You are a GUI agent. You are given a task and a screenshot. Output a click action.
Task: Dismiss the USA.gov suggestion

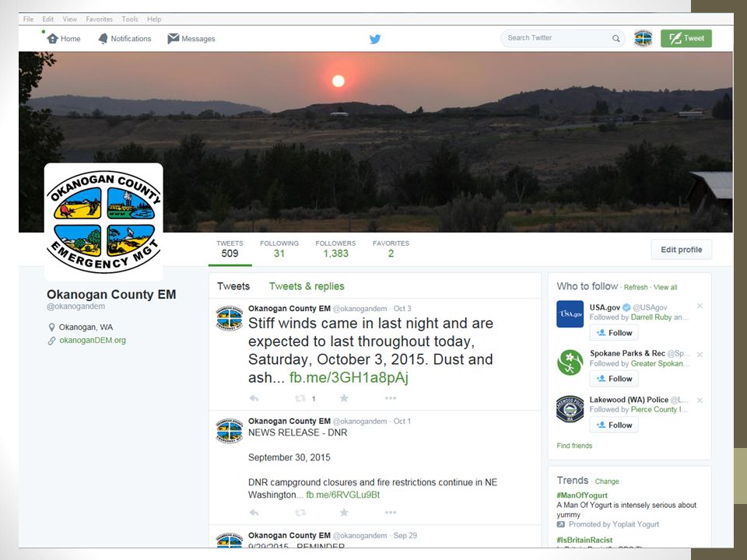[700, 306]
